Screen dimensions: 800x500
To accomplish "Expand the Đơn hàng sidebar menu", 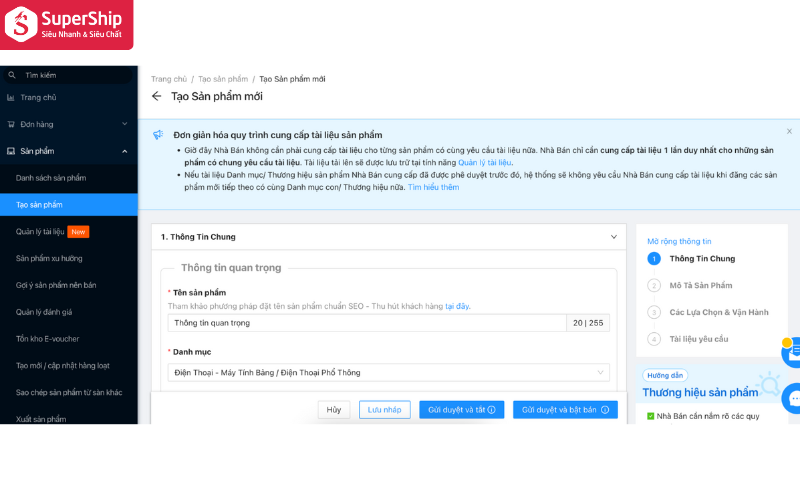I will (68, 124).
